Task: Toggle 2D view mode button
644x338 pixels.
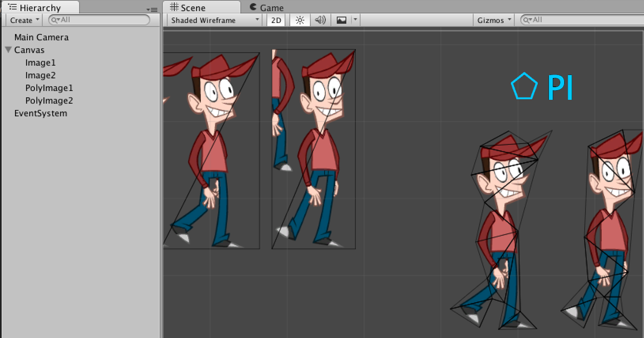Action: point(276,20)
